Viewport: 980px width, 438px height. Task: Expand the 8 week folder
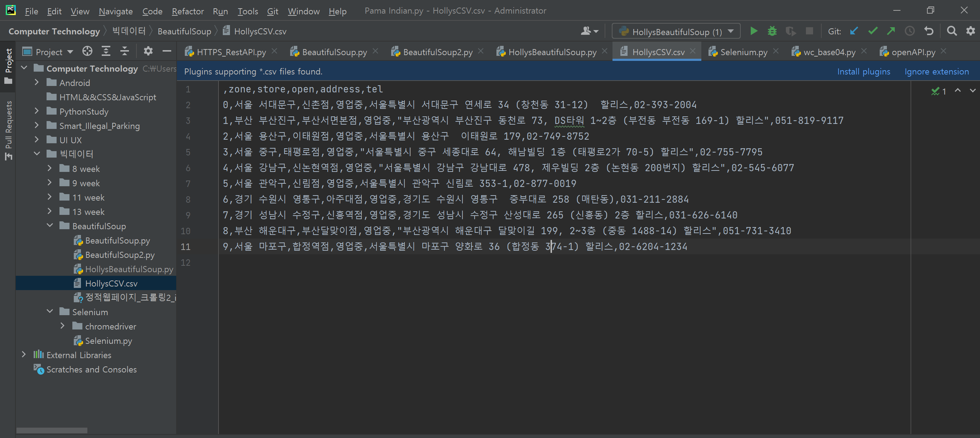click(x=49, y=168)
